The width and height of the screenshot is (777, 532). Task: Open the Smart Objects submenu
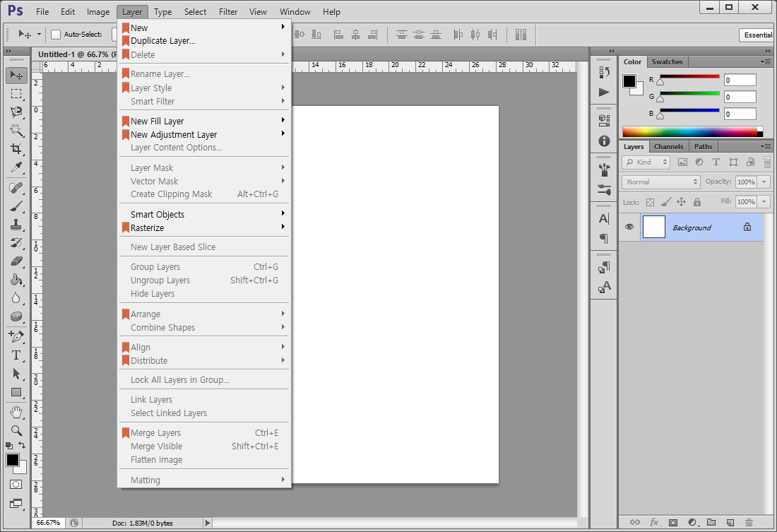pyautogui.click(x=204, y=214)
